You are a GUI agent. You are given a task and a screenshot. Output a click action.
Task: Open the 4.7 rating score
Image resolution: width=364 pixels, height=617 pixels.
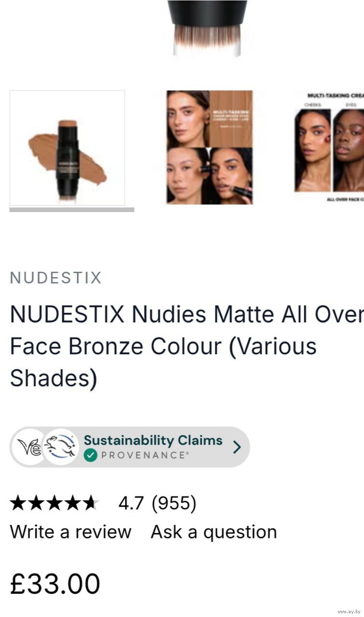131,503
